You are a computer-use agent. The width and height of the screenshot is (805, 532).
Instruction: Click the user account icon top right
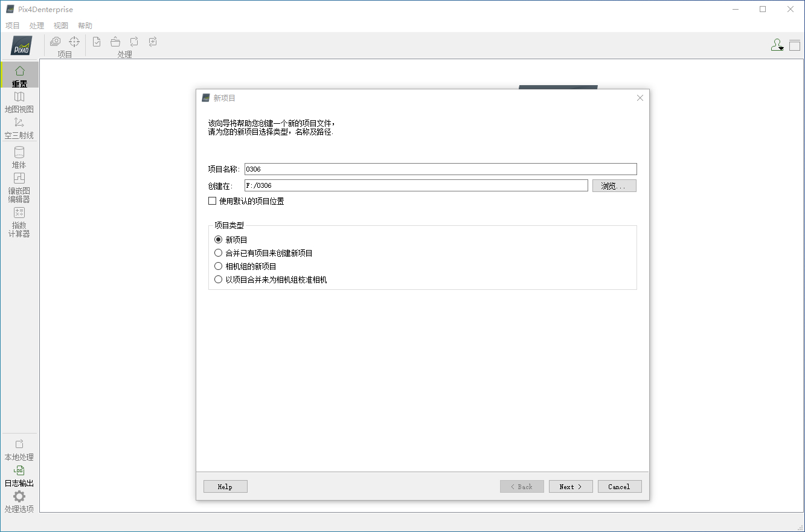pyautogui.click(x=777, y=45)
